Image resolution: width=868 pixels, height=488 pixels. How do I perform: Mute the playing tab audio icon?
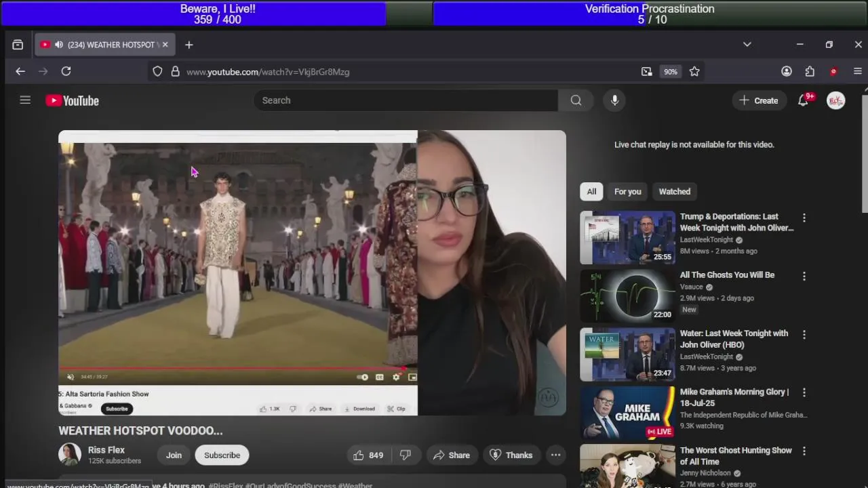coord(59,45)
